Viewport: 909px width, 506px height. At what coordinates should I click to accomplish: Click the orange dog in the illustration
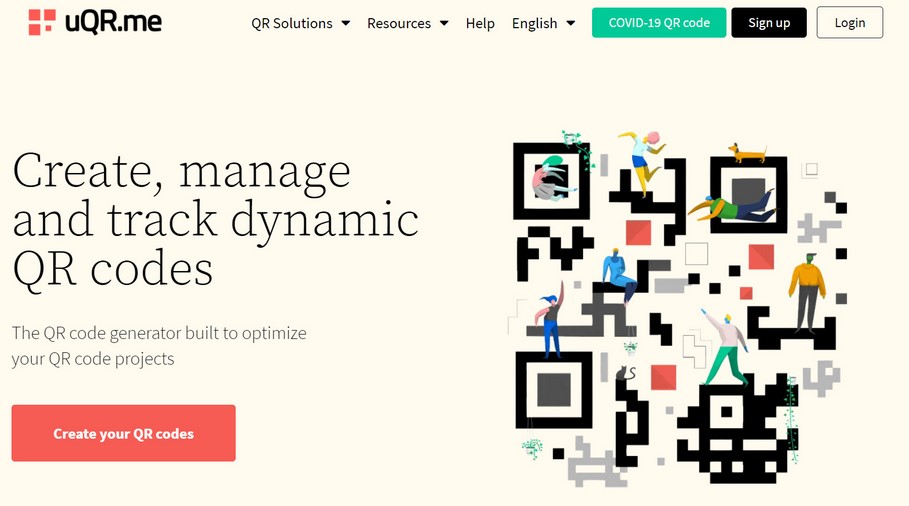pyautogui.click(x=746, y=153)
